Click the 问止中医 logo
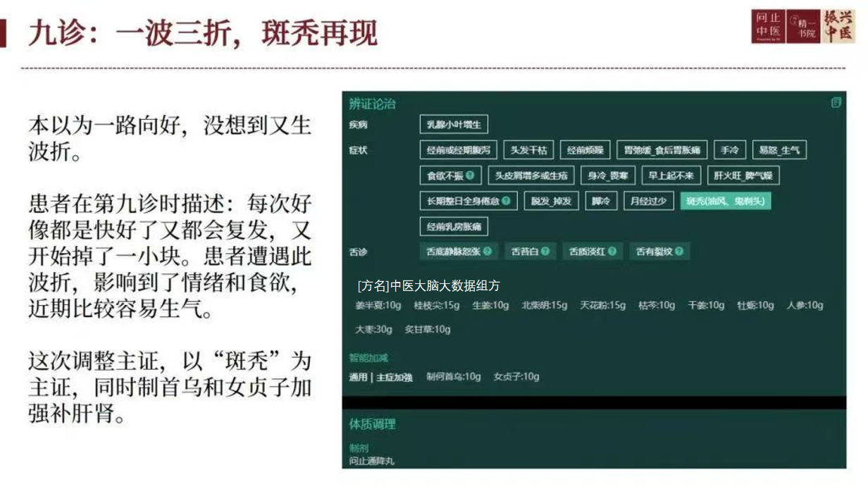The image size is (868, 489). click(768, 26)
